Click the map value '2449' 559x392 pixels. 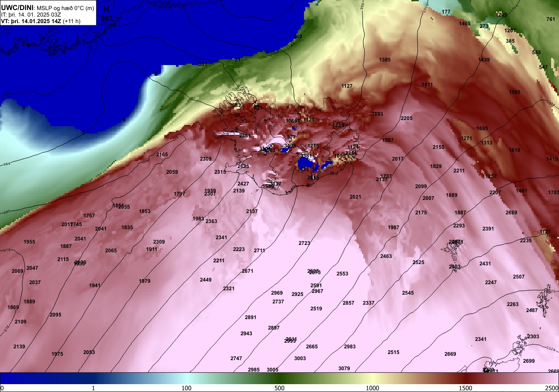pyautogui.click(x=206, y=280)
